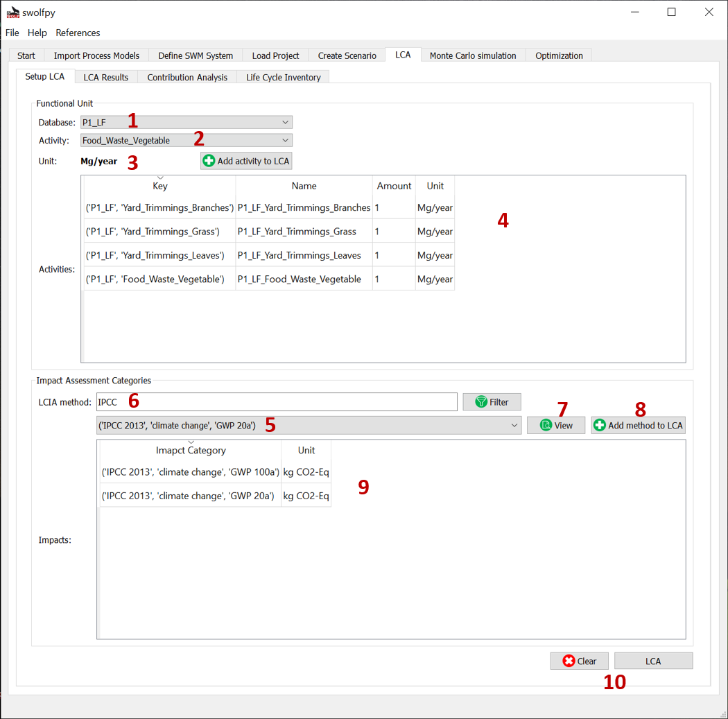Click the Mg/year unit cell in Yard_Trimmings_Grass row
Viewport: 728px width, 719px height.
(x=435, y=231)
